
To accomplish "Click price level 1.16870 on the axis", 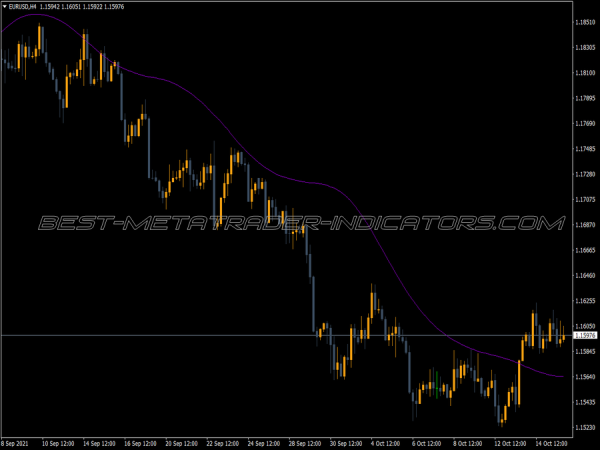I will (x=585, y=225).
